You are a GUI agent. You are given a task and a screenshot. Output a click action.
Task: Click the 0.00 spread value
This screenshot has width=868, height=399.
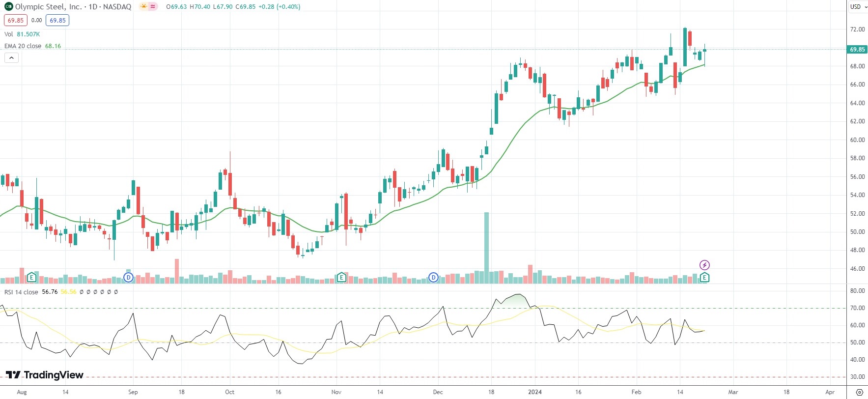37,21
